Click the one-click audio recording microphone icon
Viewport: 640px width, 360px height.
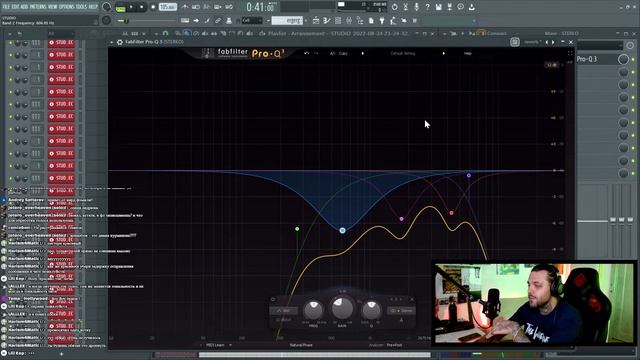416,7
